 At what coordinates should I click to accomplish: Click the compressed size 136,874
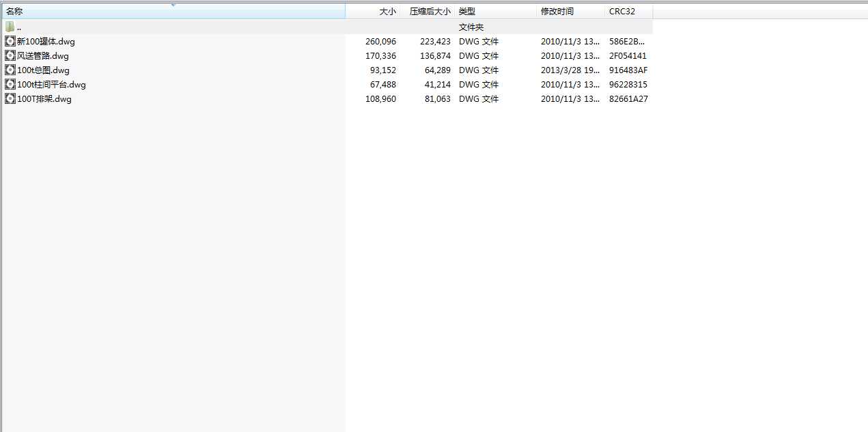click(x=435, y=56)
